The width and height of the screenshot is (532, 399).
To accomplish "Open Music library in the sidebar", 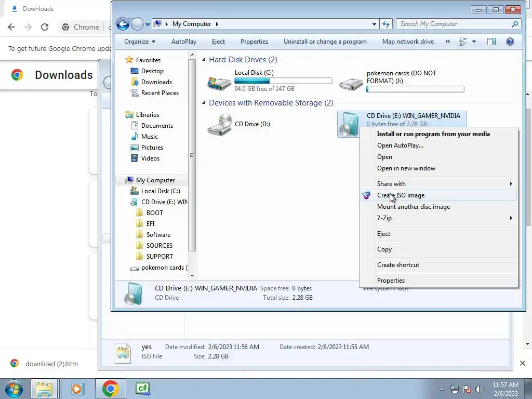I will coord(149,137).
